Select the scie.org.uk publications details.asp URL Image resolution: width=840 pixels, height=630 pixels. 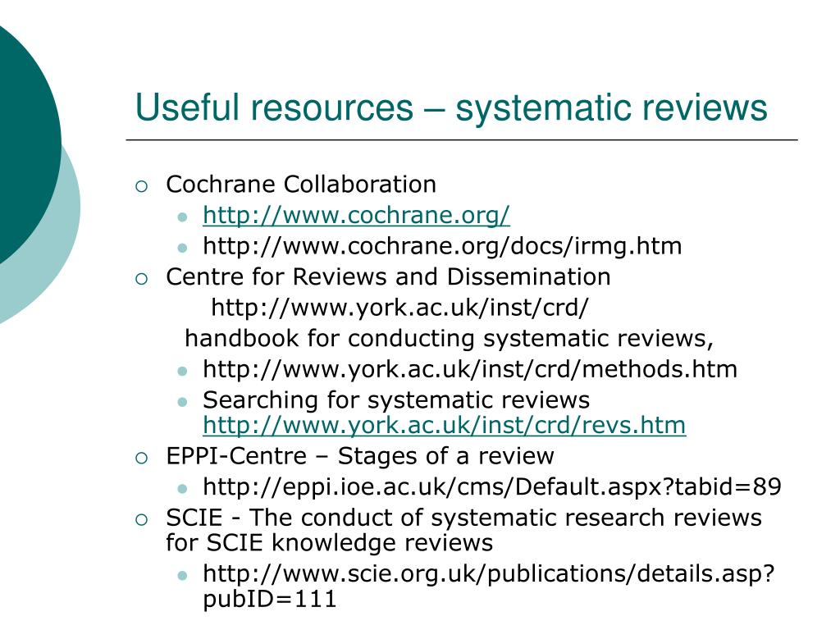click(x=489, y=573)
